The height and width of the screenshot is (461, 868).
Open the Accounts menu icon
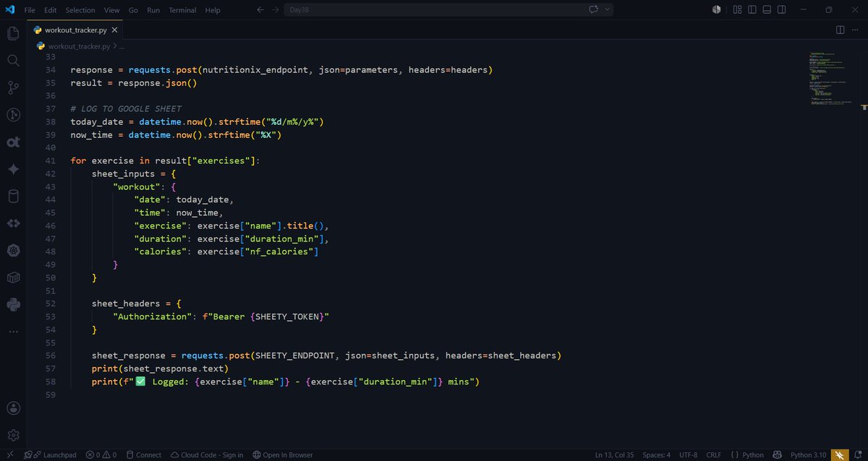(13, 408)
